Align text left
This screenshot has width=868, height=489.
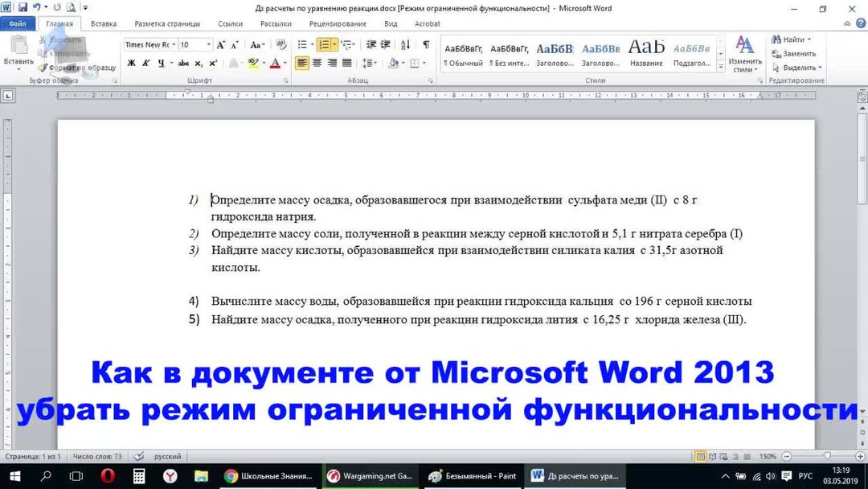coord(301,63)
